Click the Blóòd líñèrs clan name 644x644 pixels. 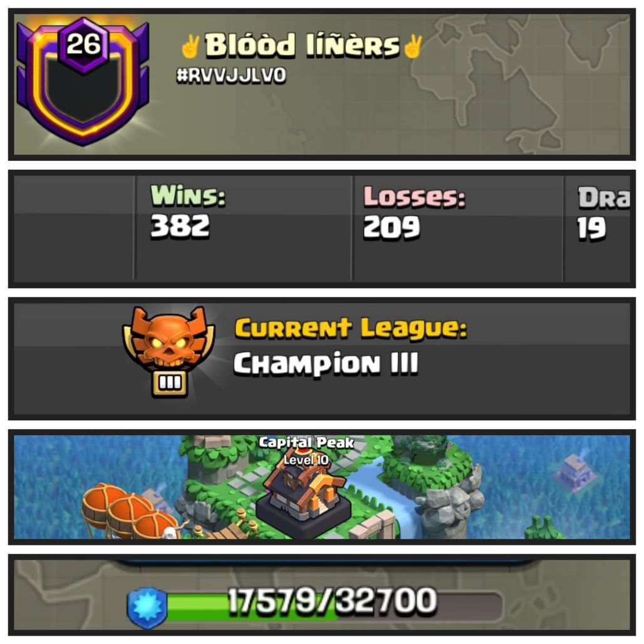point(302,44)
